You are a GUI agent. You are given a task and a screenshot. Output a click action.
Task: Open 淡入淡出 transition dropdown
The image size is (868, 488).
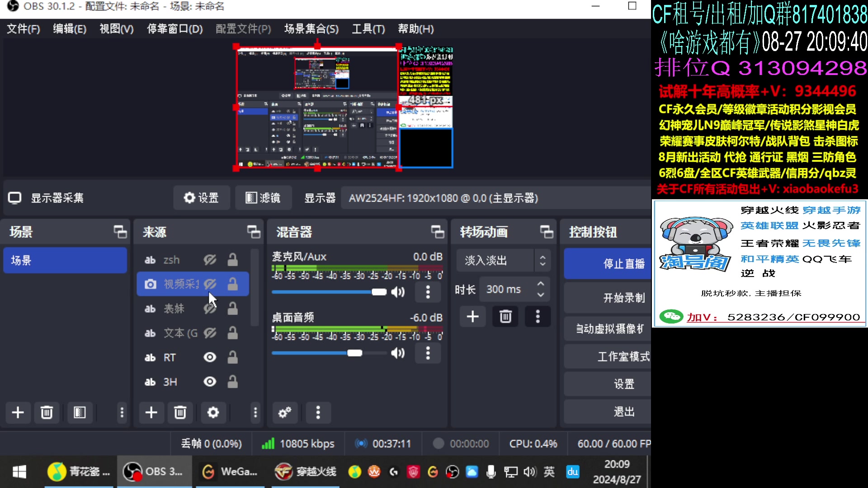pyautogui.click(x=504, y=260)
